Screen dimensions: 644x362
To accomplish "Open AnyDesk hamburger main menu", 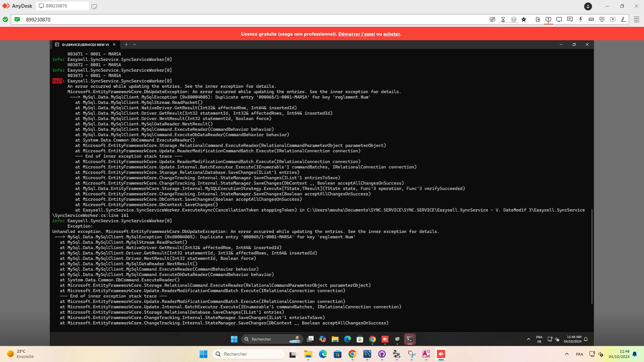I will 636,19.
